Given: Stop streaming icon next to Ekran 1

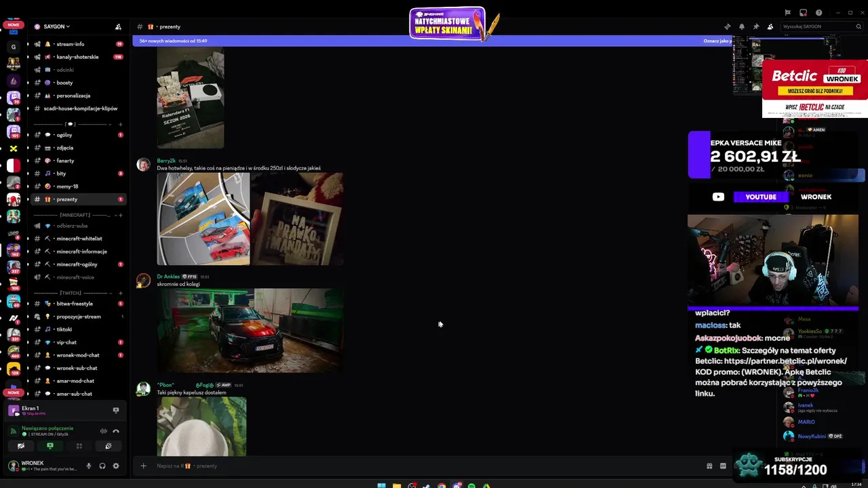Looking at the screenshot, I should click(x=116, y=410).
